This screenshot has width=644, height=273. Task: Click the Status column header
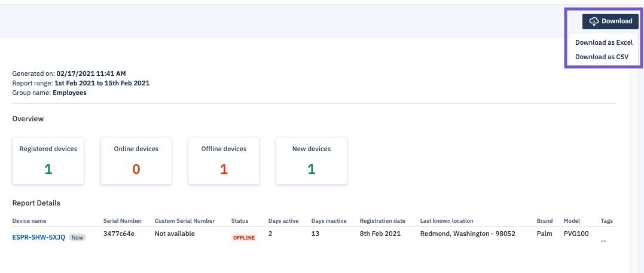(x=240, y=221)
